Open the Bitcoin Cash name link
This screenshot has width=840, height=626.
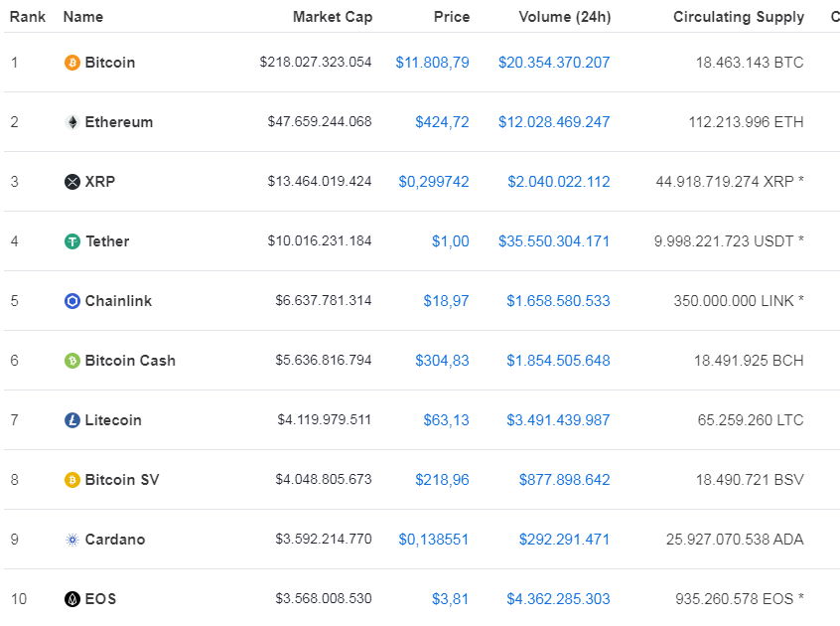(130, 361)
